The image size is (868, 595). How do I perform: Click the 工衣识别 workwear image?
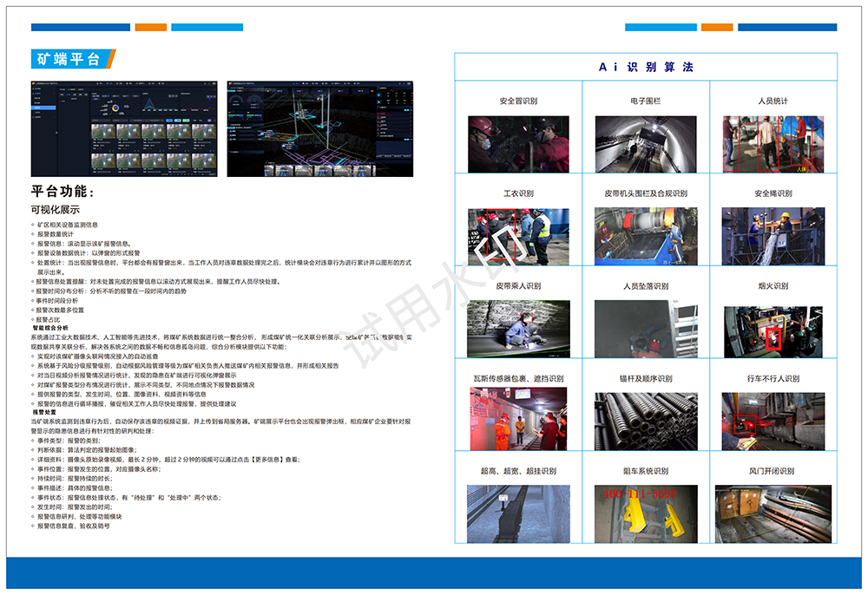coord(518,236)
